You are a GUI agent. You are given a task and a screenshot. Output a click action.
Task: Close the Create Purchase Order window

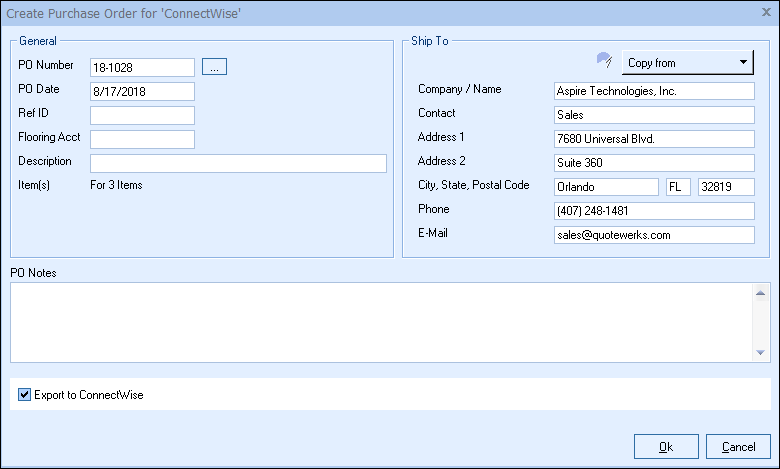click(765, 12)
